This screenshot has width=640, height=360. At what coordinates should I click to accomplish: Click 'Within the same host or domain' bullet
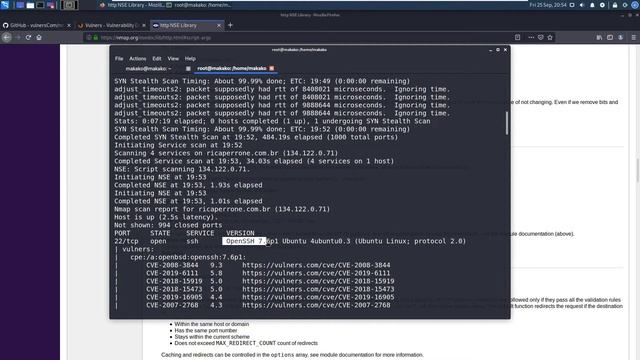click(211, 324)
